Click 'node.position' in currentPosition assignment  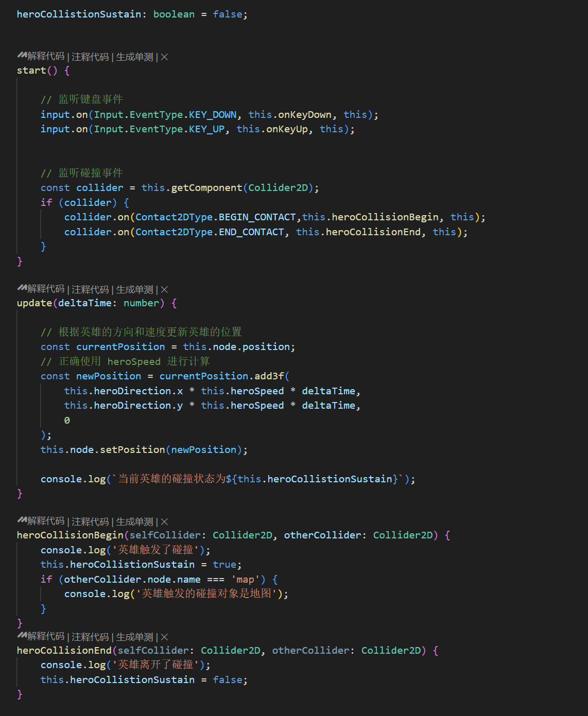[251, 346]
